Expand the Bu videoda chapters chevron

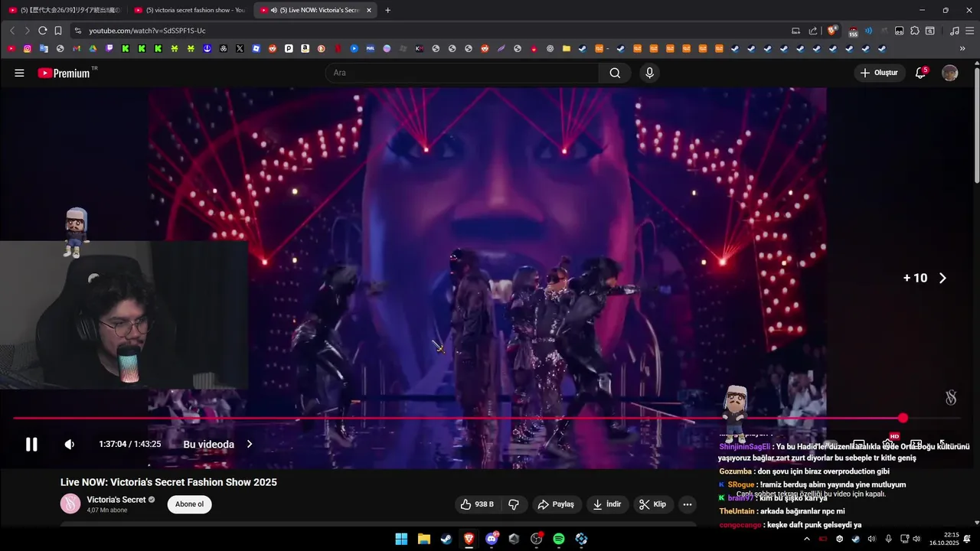coord(249,444)
